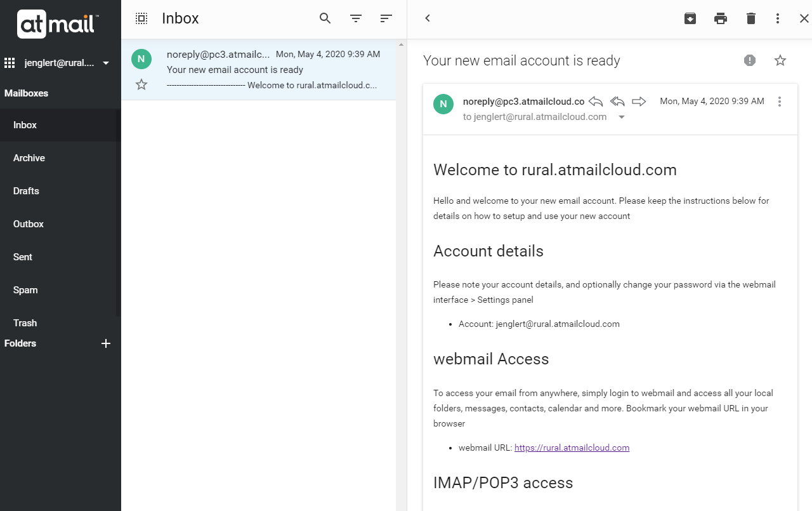Reply to the message
Viewport: 812px width, 511px height.
click(595, 102)
